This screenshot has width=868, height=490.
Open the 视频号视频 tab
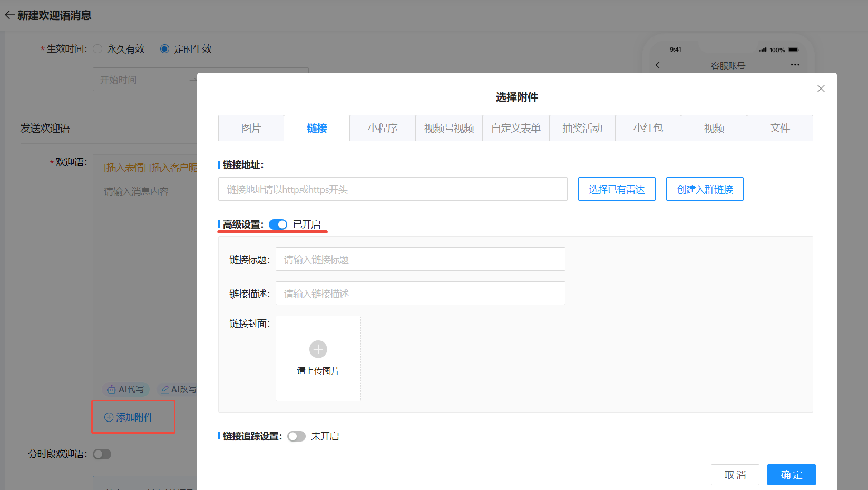449,128
